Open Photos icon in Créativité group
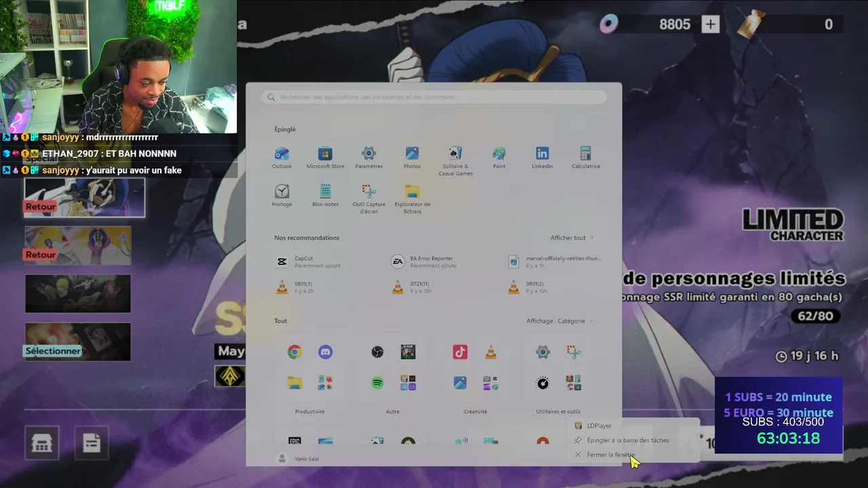 (x=460, y=383)
